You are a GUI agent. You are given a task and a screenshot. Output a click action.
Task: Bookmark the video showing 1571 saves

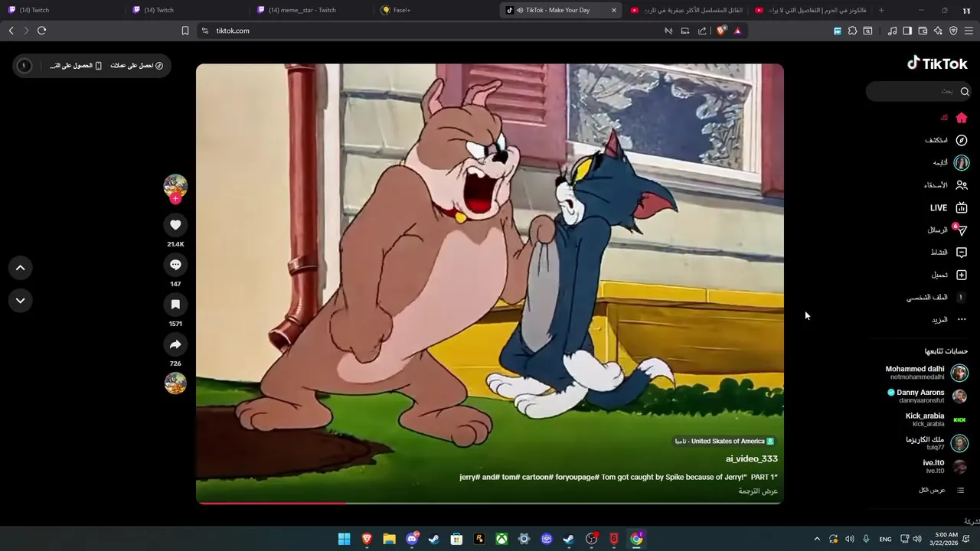click(175, 305)
